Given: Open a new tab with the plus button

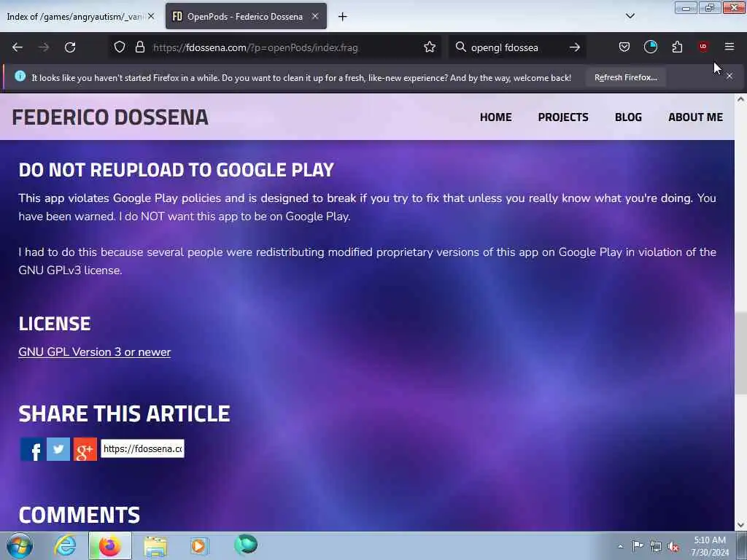Looking at the screenshot, I should [x=342, y=17].
